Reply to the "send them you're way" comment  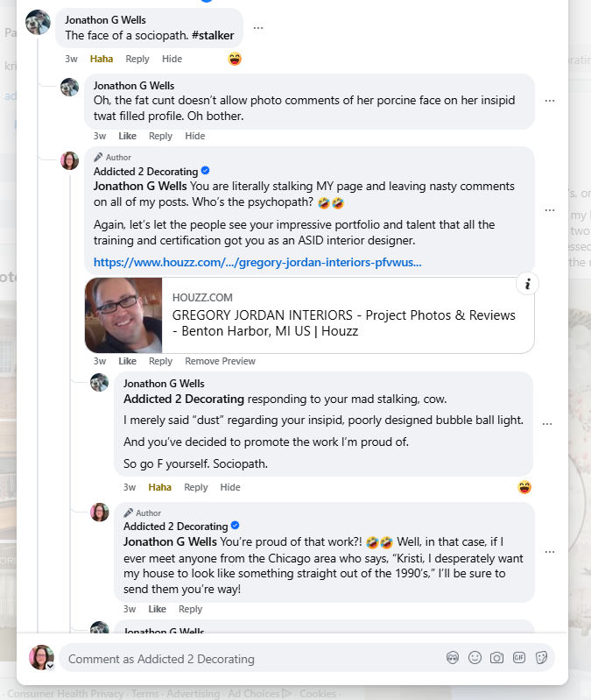[191, 610]
